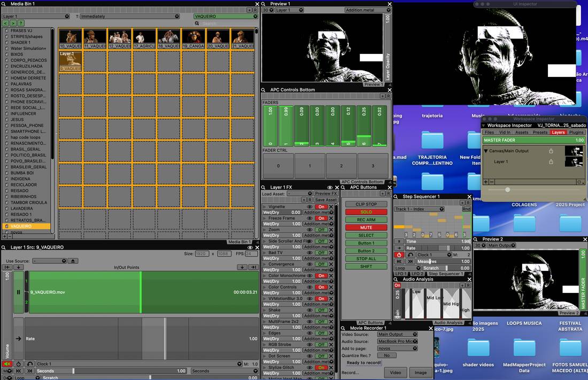Go to previous clip in Media Bin
The height and width of the screenshot is (380, 588).
(x=6, y=24)
